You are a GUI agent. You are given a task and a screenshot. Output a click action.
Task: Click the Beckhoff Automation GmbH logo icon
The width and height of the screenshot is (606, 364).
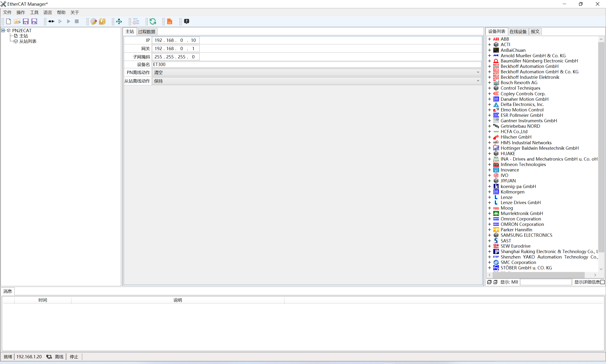tap(496, 66)
